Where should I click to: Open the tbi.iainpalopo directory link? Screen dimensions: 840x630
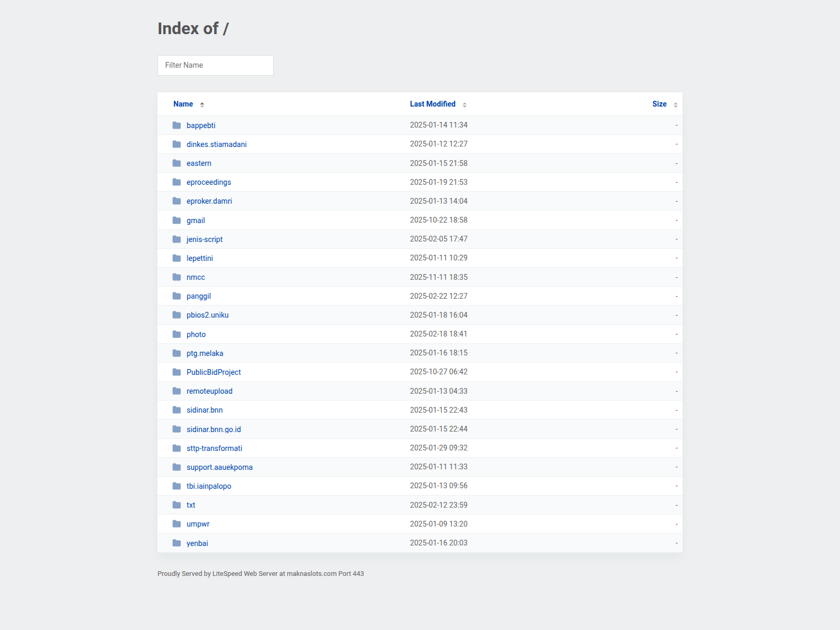click(x=209, y=486)
